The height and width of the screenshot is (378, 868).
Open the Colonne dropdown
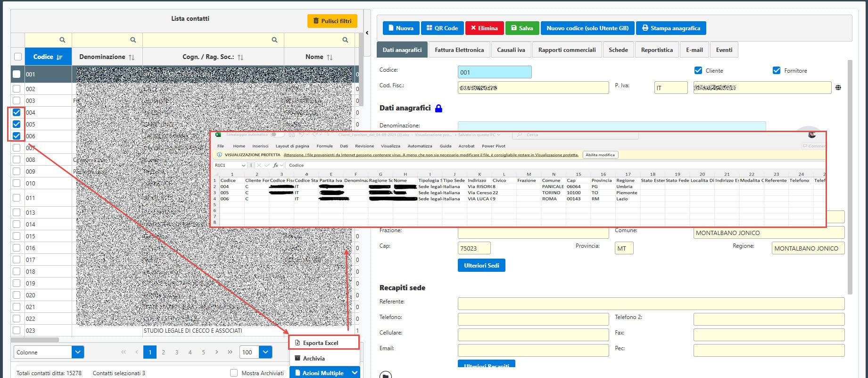coord(78,352)
